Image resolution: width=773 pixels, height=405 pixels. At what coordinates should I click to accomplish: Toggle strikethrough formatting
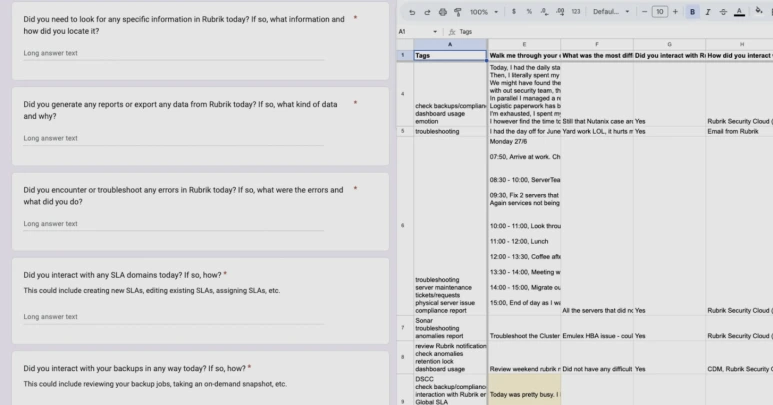tap(723, 12)
